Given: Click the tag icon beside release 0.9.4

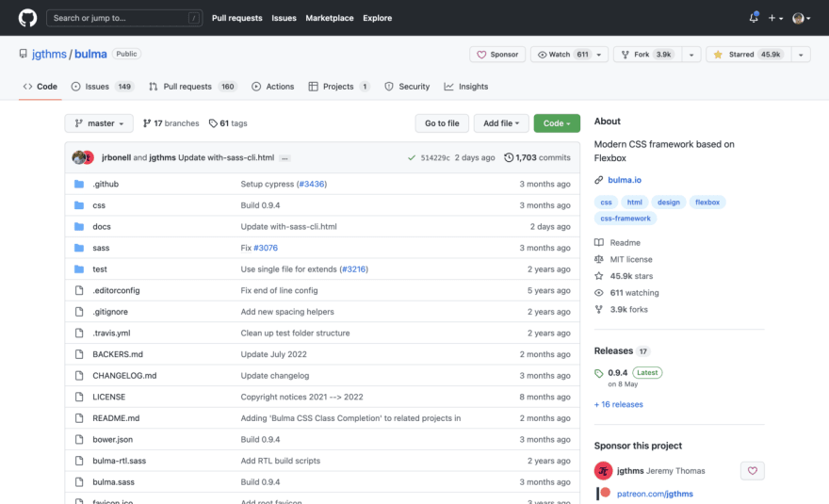Looking at the screenshot, I should (598, 373).
